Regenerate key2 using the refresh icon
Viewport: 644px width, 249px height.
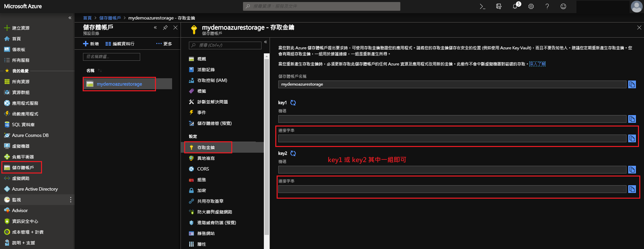293,153
